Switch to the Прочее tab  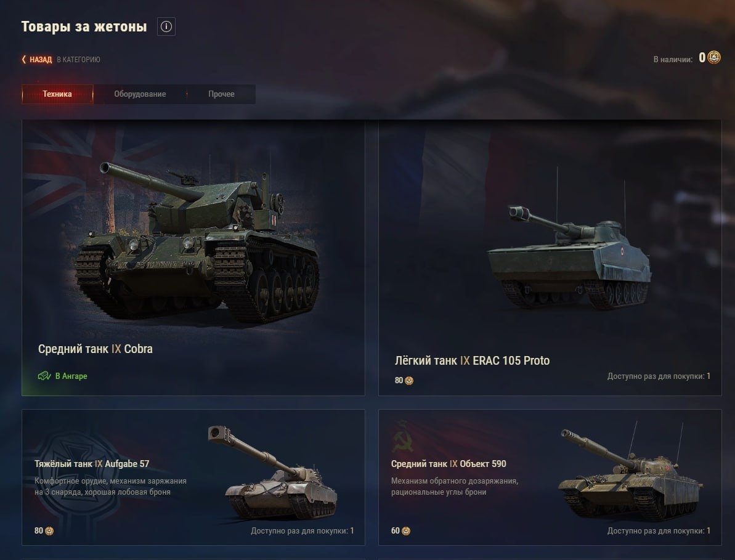[221, 94]
